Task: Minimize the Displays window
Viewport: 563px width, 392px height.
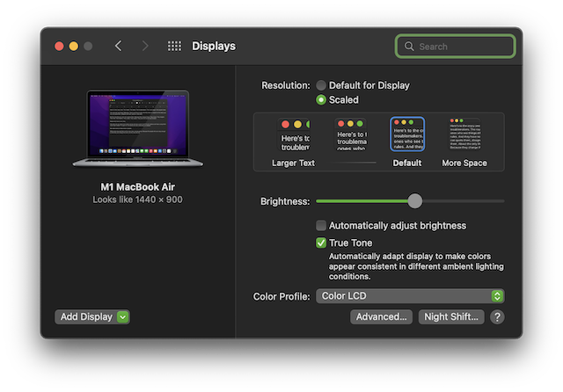Action: (x=74, y=47)
